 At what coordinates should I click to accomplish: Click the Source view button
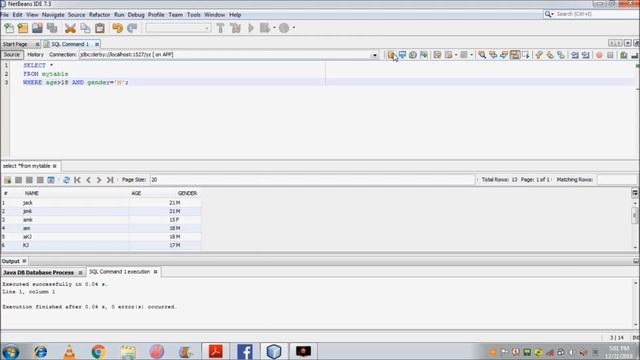tap(12, 54)
